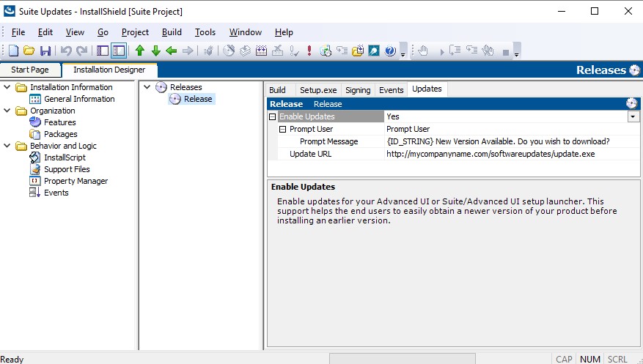Open the Build menu
This screenshot has height=364, width=643.
coord(172,32)
